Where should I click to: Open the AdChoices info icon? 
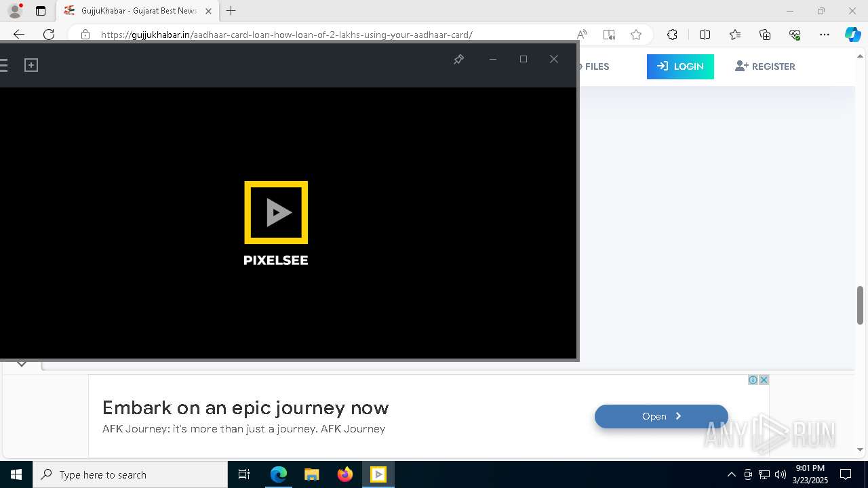coord(753,380)
